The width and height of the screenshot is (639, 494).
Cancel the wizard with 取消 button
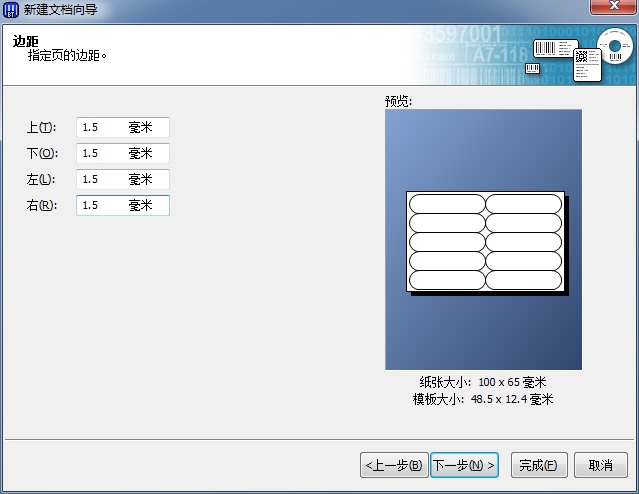(600, 465)
